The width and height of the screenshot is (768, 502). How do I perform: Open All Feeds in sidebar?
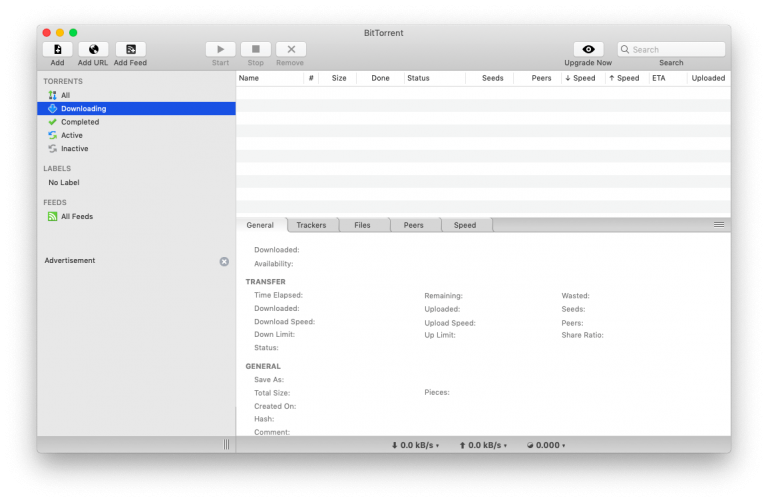pos(136,216)
